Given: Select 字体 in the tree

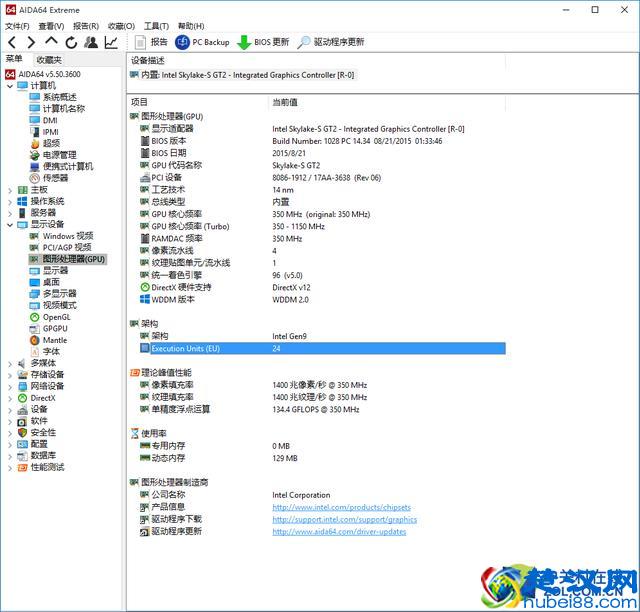Looking at the screenshot, I should (45, 352).
